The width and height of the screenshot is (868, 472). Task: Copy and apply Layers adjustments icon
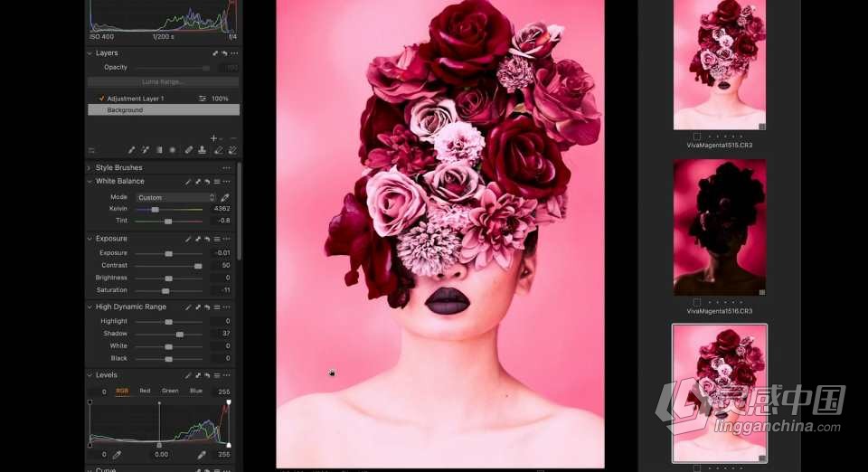tap(215, 53)
